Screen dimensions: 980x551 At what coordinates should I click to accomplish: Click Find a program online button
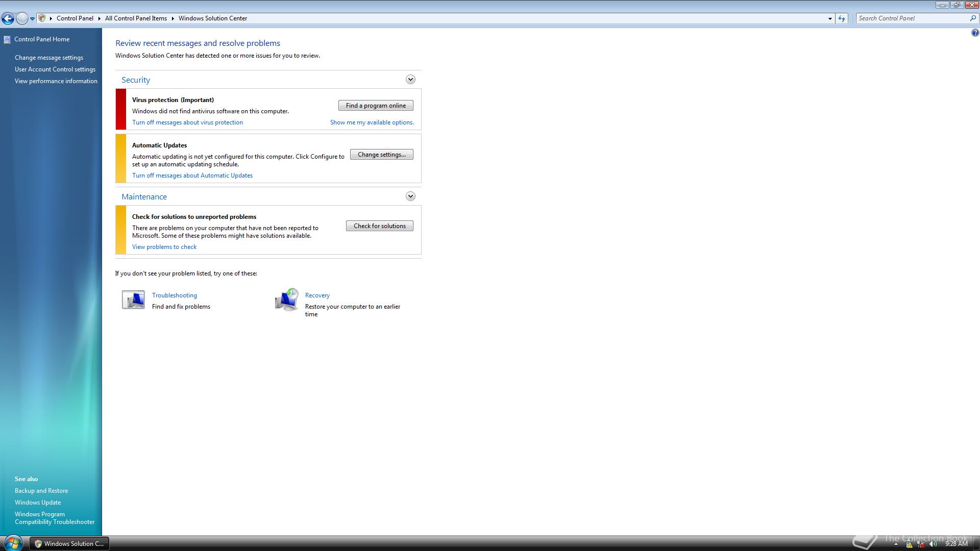point(376,106)
